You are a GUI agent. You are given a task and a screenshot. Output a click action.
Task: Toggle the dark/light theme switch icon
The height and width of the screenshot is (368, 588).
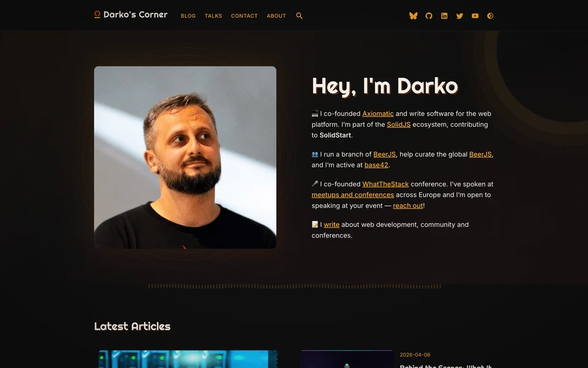point(490,16)
